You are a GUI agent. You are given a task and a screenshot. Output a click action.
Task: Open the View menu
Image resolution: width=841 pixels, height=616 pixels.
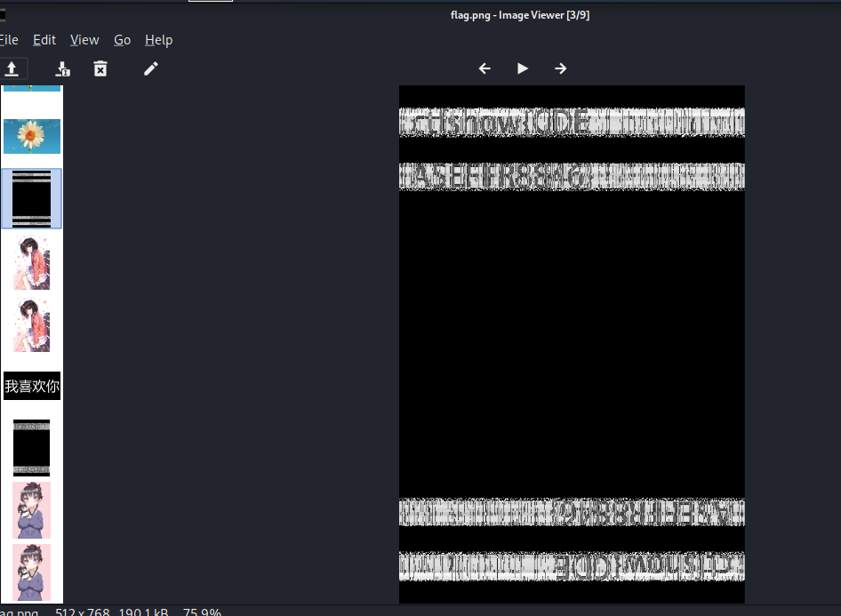pos(84,40)
